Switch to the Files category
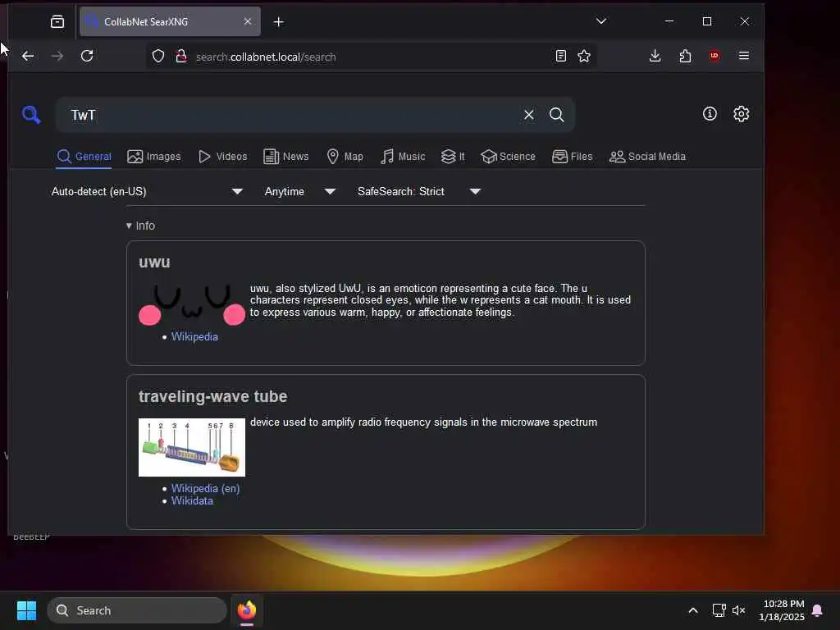840x630 pixels. (572, 157)
